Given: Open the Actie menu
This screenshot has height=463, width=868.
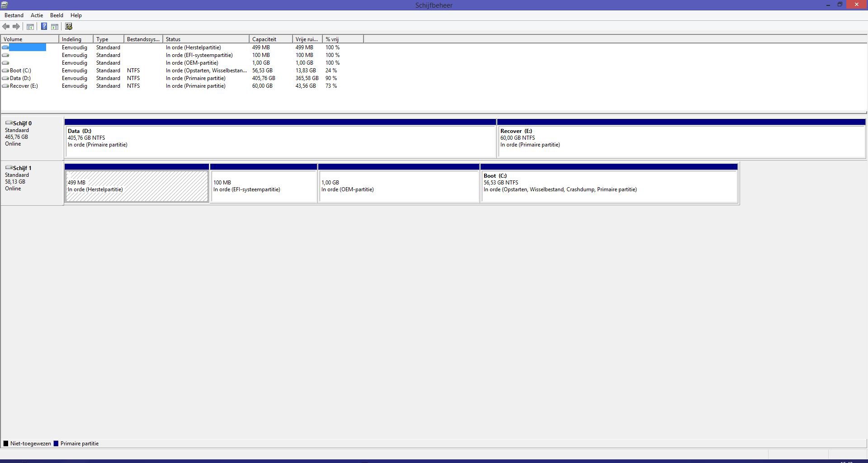Looking at the screenshot, I should [x=37, y=15].
